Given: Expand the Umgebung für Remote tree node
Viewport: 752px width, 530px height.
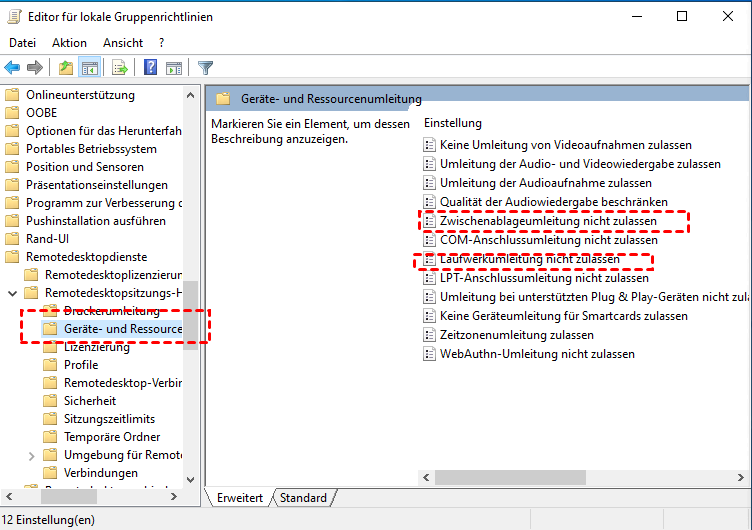Looking at the screenshot, I should [32, 455].
